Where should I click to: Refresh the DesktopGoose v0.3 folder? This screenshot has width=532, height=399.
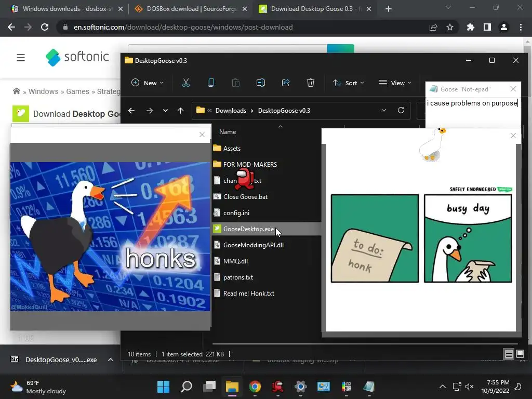coord(401,110)
